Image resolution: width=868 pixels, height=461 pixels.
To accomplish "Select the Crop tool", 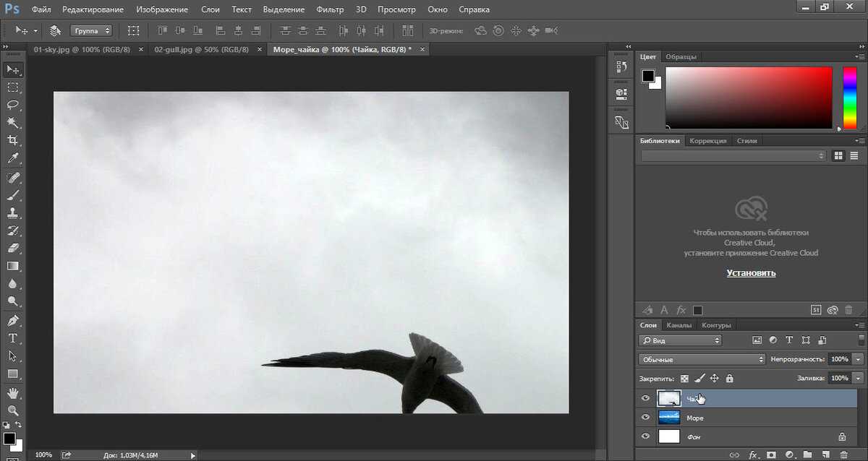I will click(13, 141).
